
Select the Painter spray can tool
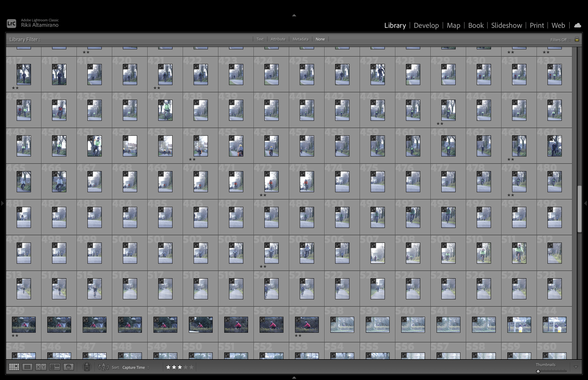[87, 367]
